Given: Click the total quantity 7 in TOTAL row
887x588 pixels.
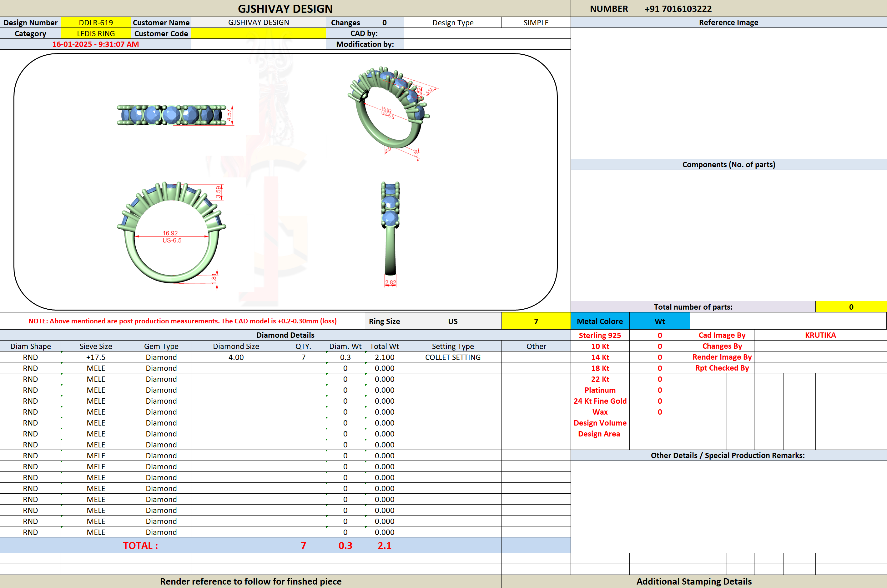Looking at the screenshot, I should 303,545.
